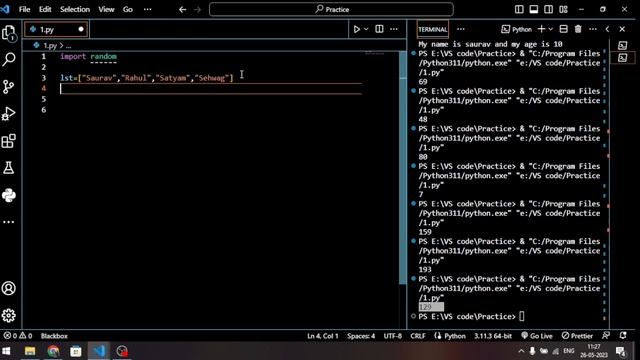Split the terminal
This screenshot has height=360, width=640.
[x=564, y=29]
